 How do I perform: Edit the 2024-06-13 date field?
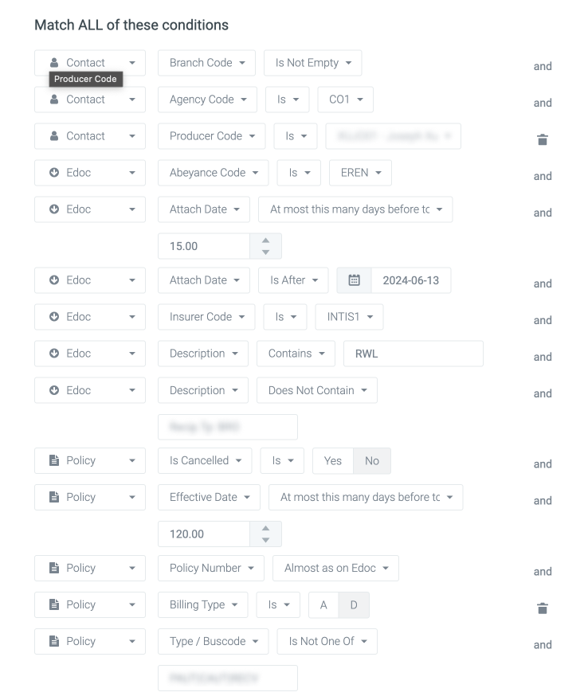coord(410,280)
